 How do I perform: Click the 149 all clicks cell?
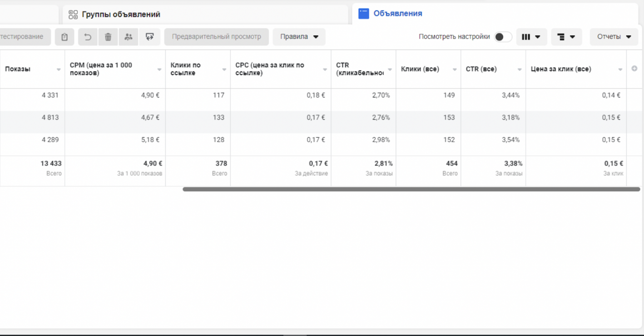[449, 95]
